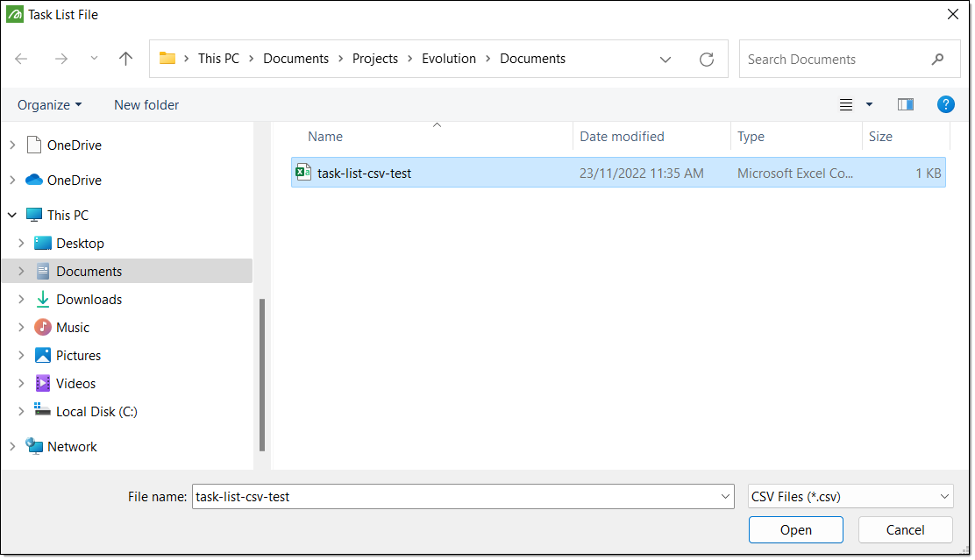Click the Music folder icon
Screen dimensions: 975x560
pyautogui.click(x=43, y=327)
